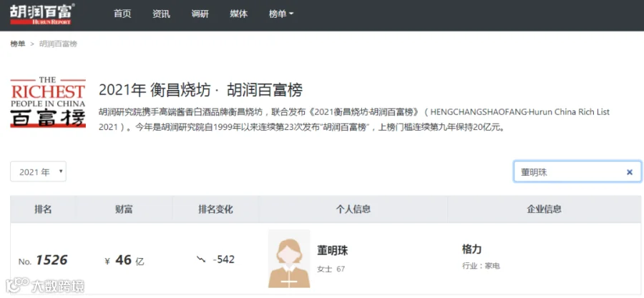Open the 首页 menu item
644x298 pixels.
122,14
